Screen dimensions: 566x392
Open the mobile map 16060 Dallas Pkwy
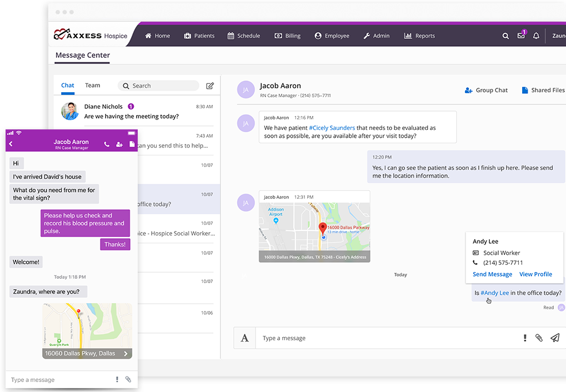coord(87,331)
